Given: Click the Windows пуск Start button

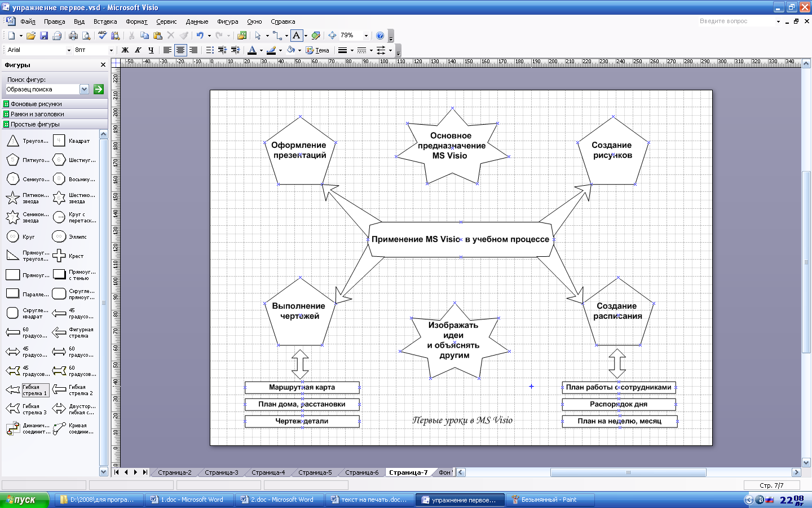Looking at the screenshot, I should click(x=24, y=500).
